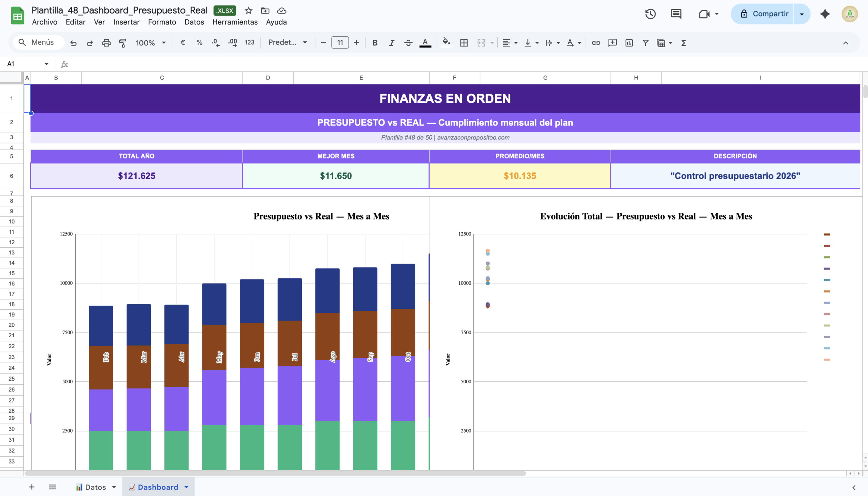The width and height of the screenshot is (868, 496).
Task: Click the print icon
Action: pos(106,43)
